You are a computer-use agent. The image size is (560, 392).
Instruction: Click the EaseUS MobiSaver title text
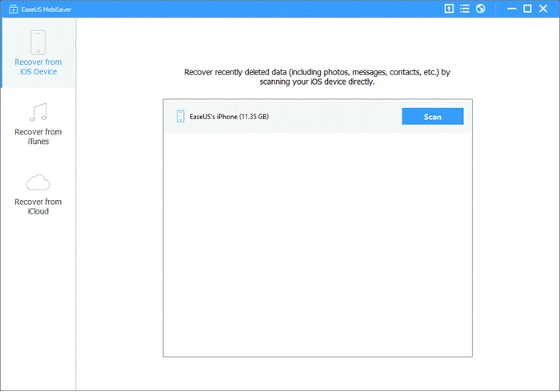tap(46, 9)
